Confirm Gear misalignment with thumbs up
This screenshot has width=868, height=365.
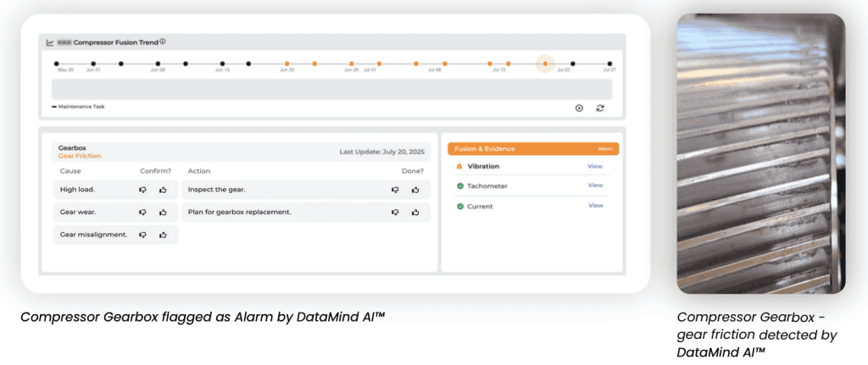163,235
